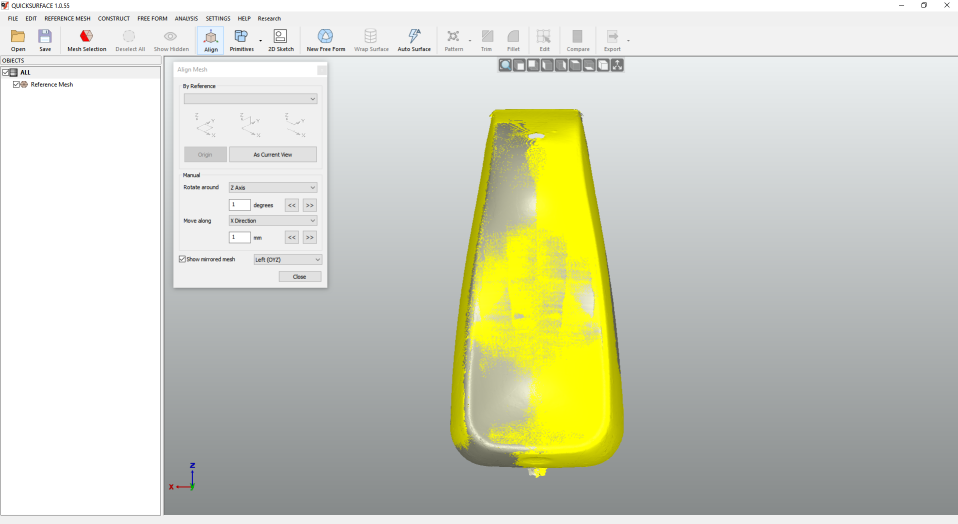The height and width of the screenshot is (524, 958).
Task: Click the rotation degrees input field
Action: tap(240, 205)
